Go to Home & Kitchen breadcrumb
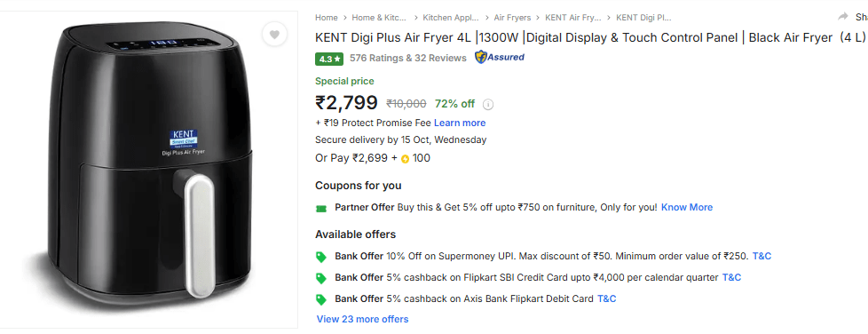The image size is (868, 334). click(x=379, y=18)
